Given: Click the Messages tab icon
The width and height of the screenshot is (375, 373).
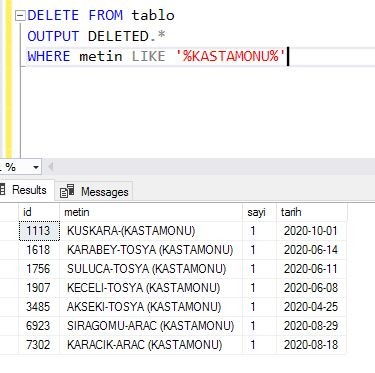Looking at the screenshot, I should pyautogui.click(x=67, y=191).
